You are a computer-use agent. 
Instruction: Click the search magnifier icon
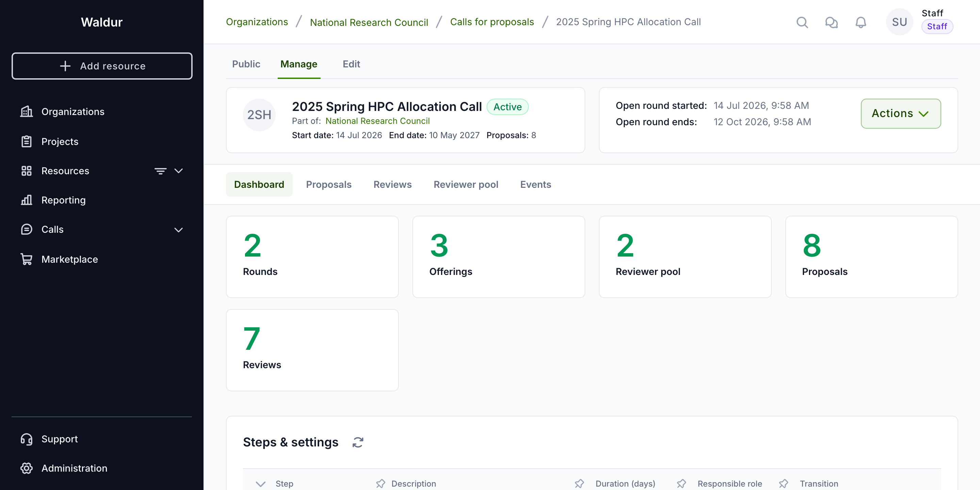(802, 22)
